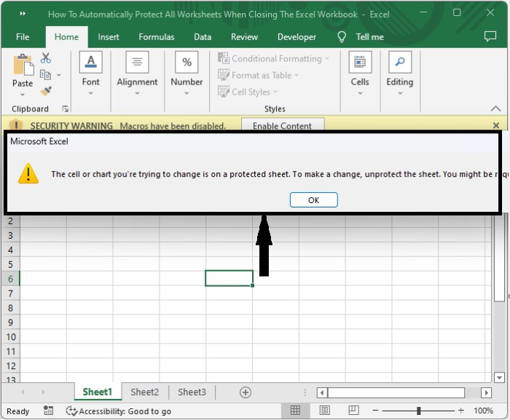Switch to the Insert tab

click(x=109, y=37)
